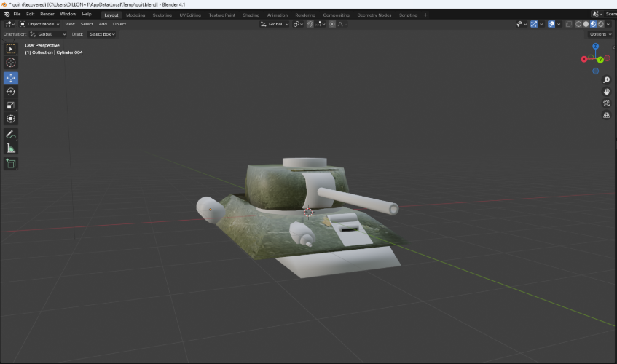Activate the Annotate tool

(x=11, y=135)
